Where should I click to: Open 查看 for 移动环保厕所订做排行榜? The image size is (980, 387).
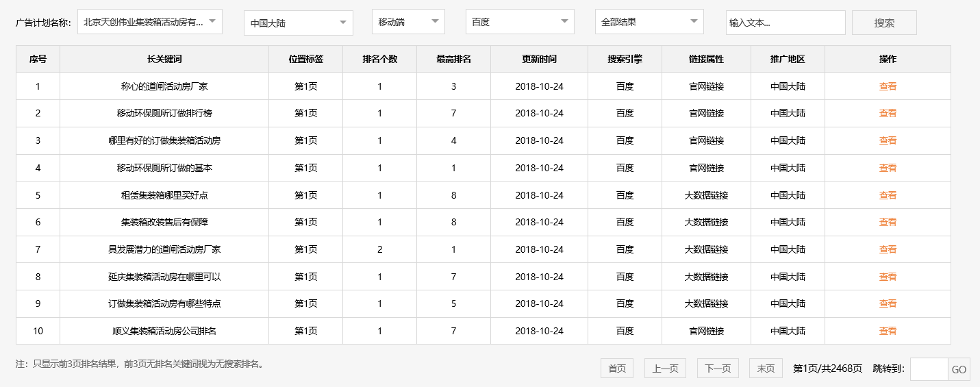coord(888,114)
